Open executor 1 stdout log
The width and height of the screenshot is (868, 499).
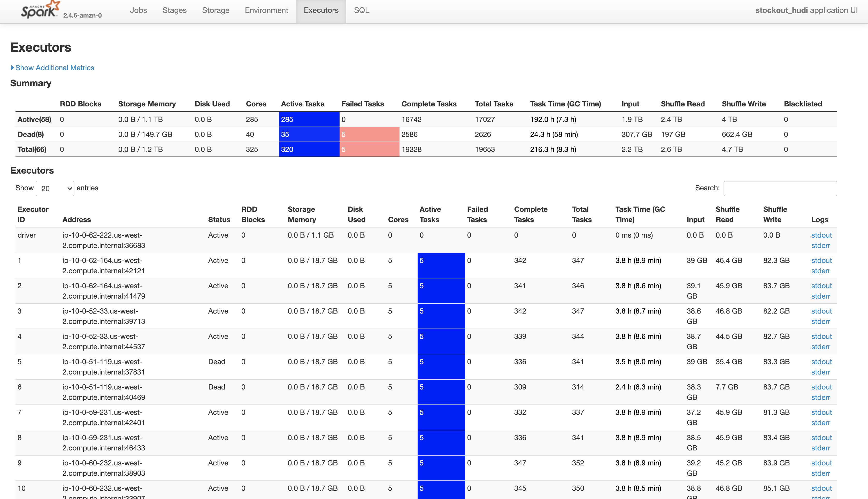pos(821,260)
